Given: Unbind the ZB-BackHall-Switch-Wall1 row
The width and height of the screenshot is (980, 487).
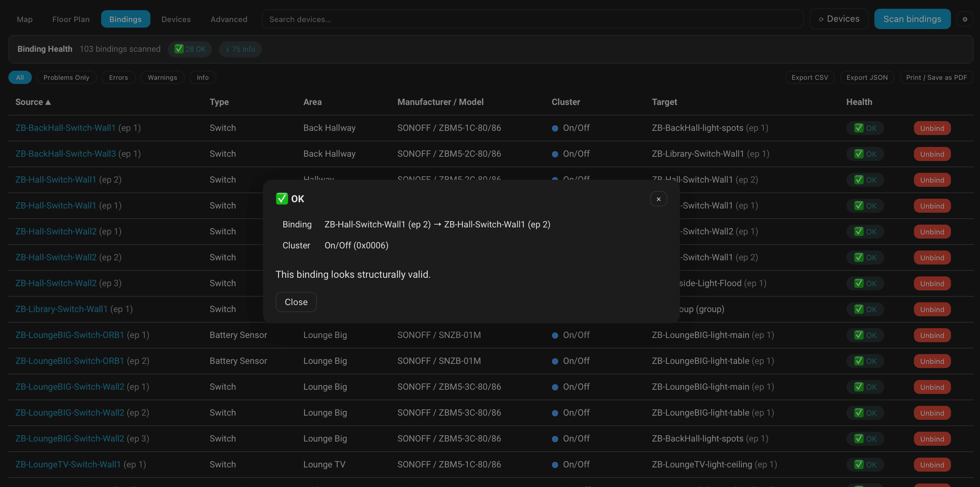Looking at the screenshot, I should (x=932, y=128).
